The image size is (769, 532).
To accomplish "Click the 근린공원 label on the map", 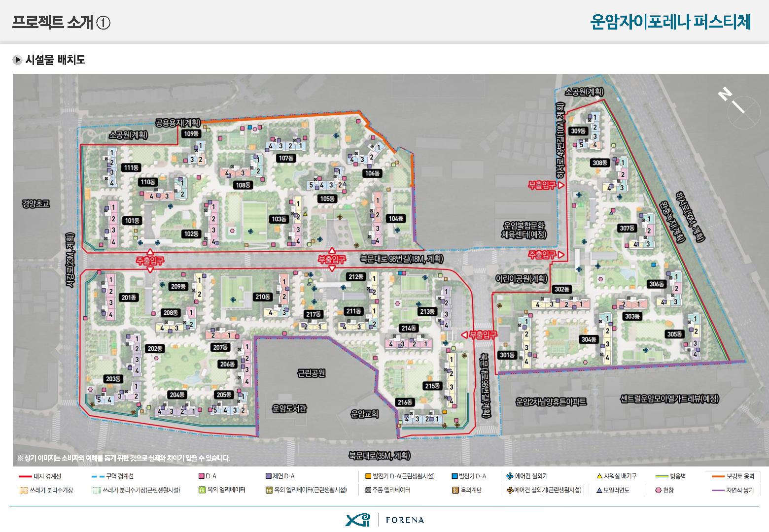I will (312, 373).
